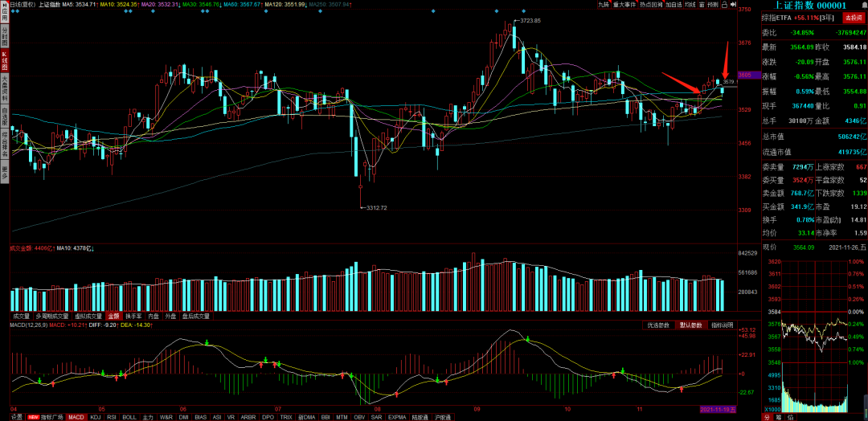Collapse side panel with arrow icon
Viewport: 868px width, 421px height.
coord(734,5)
